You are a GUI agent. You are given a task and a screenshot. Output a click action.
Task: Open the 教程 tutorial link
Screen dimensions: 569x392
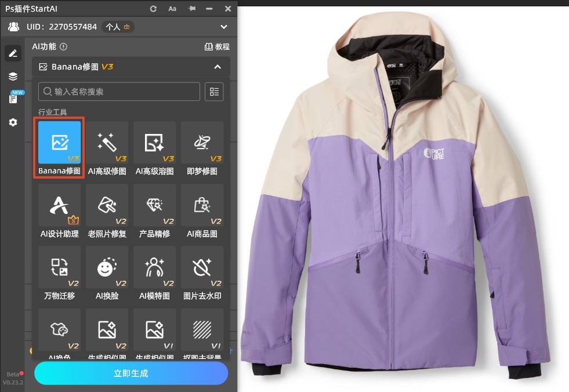click(x=218, y=47)
